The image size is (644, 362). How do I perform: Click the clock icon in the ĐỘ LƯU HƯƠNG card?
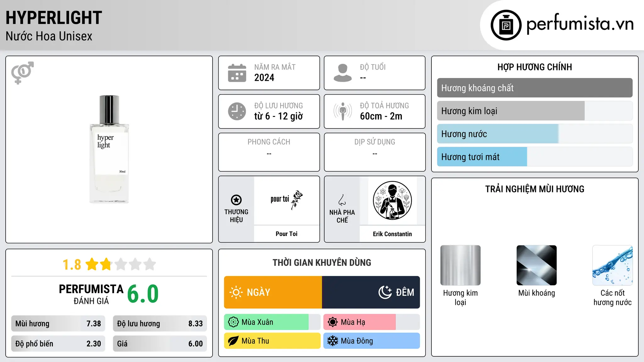(x=237, y=111)
